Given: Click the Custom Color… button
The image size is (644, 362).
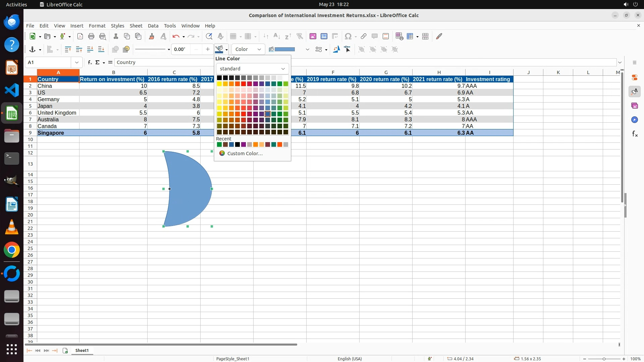Looking at the screenshot, I should (x=245, y=154).
